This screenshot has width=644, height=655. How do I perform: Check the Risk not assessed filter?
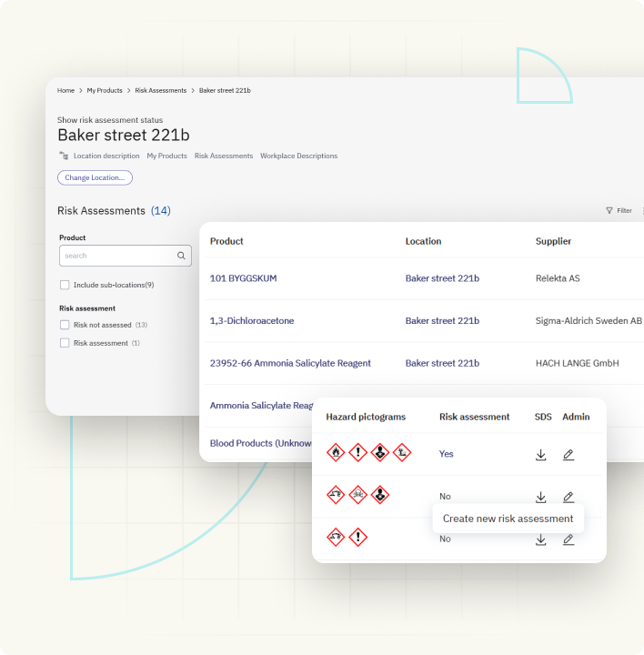[65, 325]
